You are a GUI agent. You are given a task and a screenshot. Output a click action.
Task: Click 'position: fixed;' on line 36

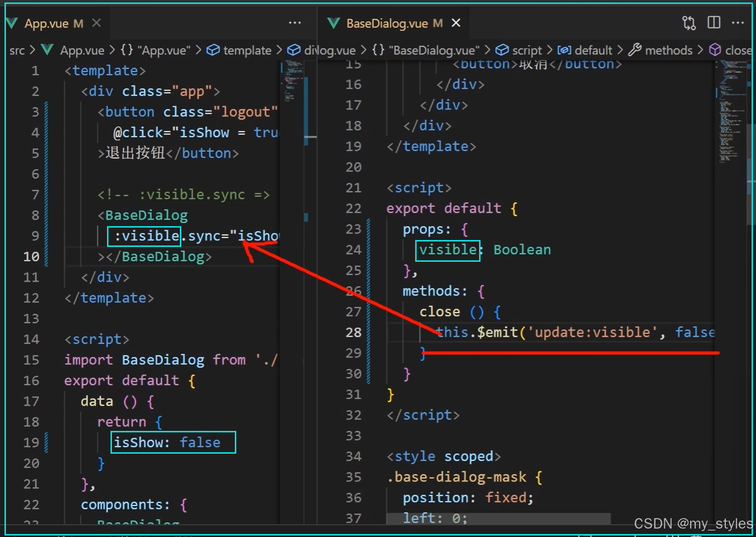click(x=468, y=497)
